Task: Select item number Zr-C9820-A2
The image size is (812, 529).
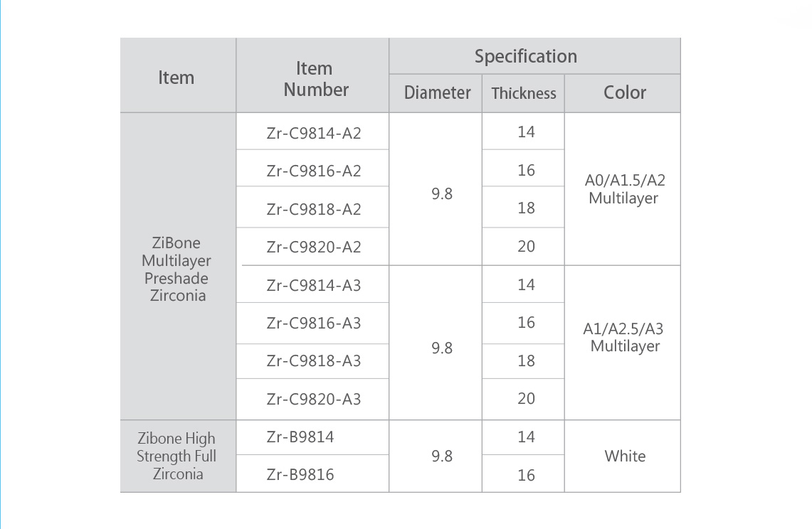Action: coord(314,247)
